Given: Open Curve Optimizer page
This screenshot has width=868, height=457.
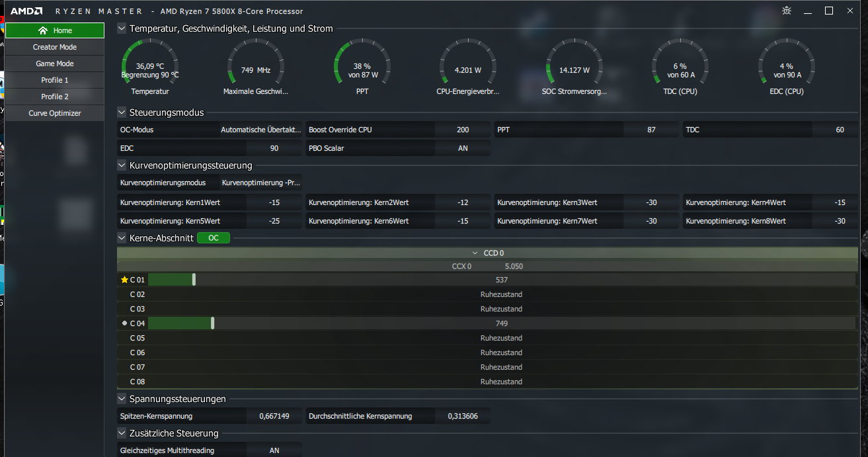Looking at the screenshot, I should 55,113.
